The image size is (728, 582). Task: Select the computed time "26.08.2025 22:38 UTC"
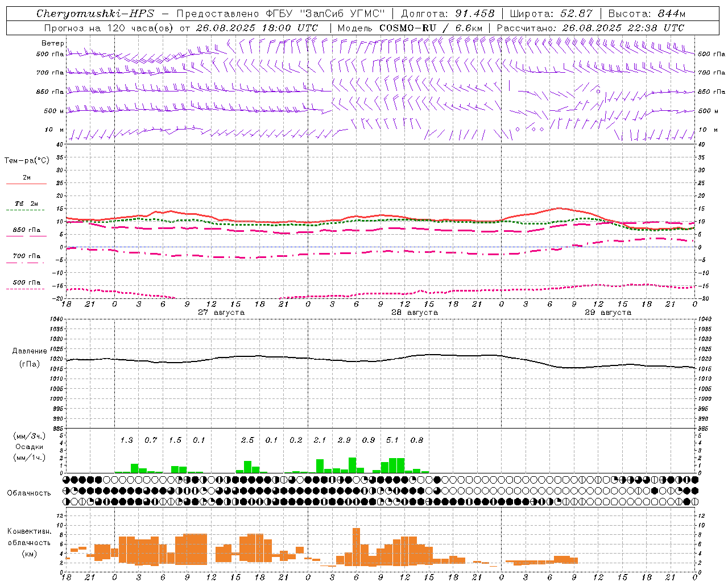(x=623, y=28)
